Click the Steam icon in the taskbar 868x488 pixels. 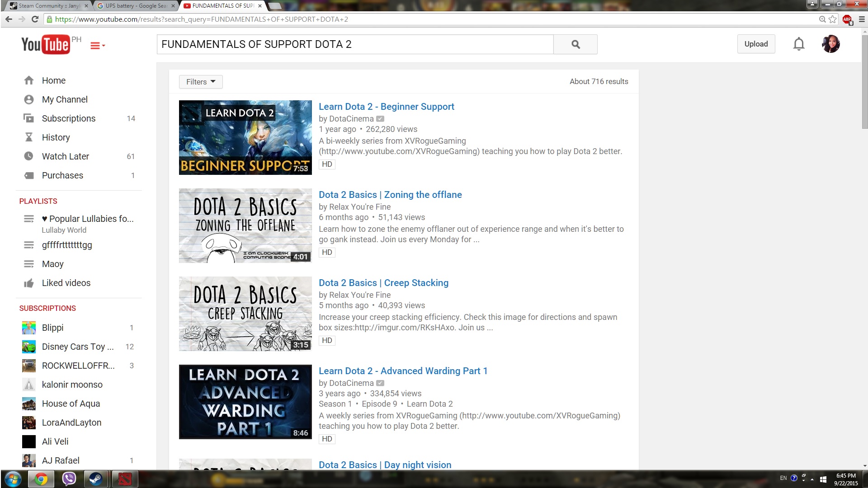(96, 479)
